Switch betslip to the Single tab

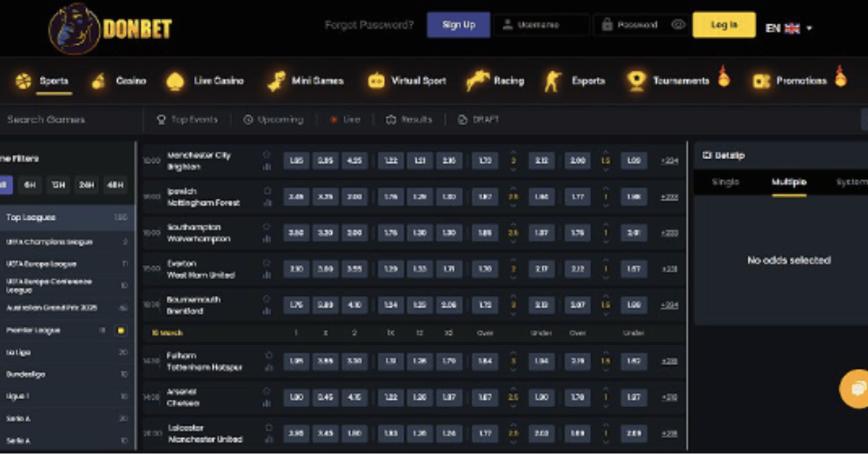point(726,182)
